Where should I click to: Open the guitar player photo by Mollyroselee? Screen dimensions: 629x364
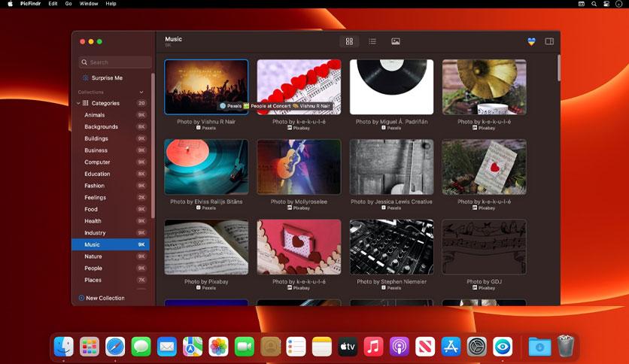(299, 167)
